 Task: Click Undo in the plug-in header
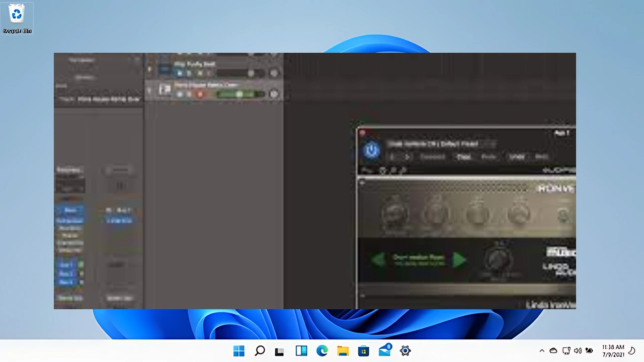click(517, 157)
